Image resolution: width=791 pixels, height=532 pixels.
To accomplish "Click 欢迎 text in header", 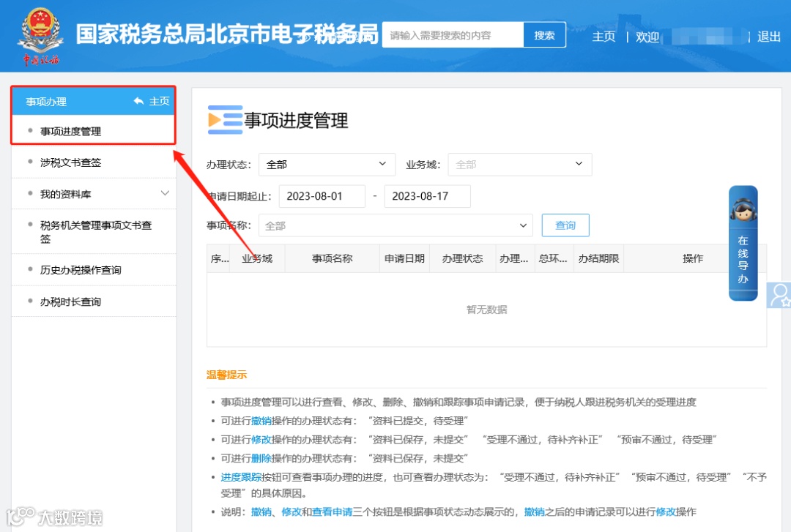I will click(x=647, y=37).
